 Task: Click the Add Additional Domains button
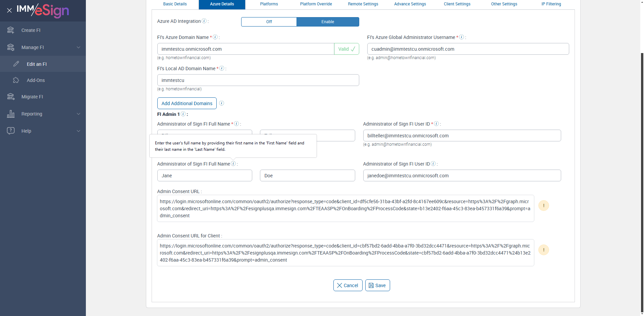click(187, 103)
